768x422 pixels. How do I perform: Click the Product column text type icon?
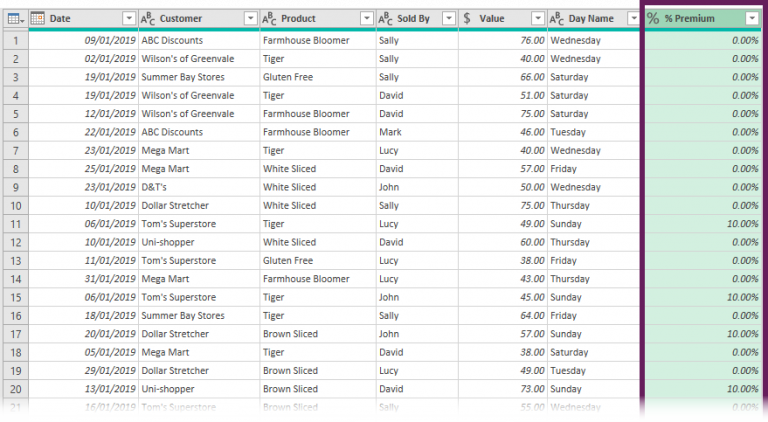269,19
